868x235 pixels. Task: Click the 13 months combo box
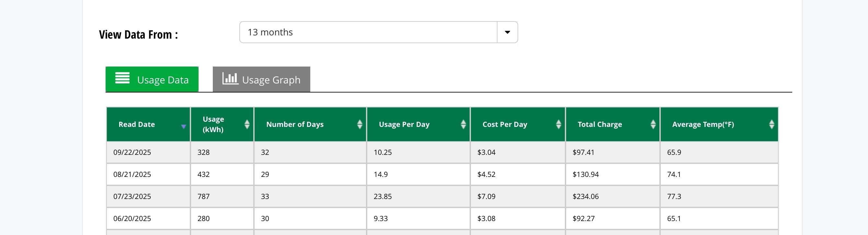click(x=368, y=32)
